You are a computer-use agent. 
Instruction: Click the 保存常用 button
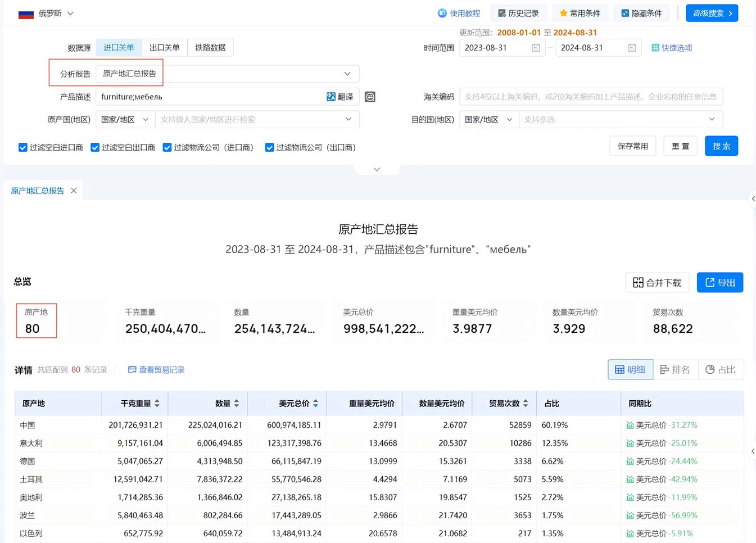[x=633, y=146]
